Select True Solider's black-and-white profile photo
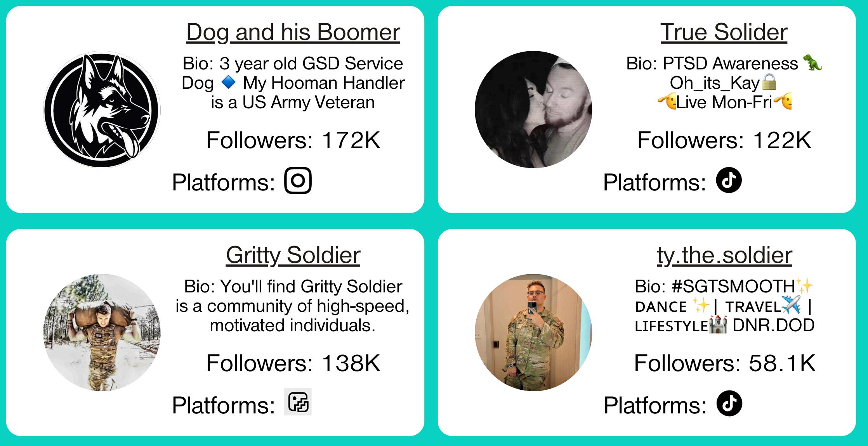This screenshot has height=446, width=868. (x=533, y=110)
